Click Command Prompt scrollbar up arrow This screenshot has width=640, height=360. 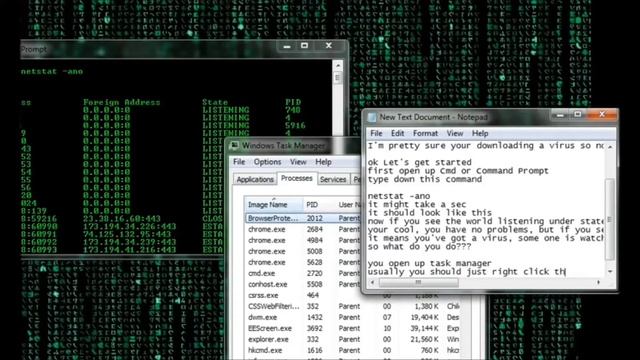[x=338, y=65]
